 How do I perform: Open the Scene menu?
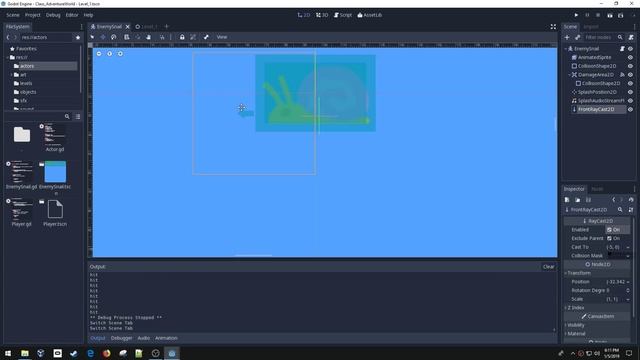tap(13, 15)
